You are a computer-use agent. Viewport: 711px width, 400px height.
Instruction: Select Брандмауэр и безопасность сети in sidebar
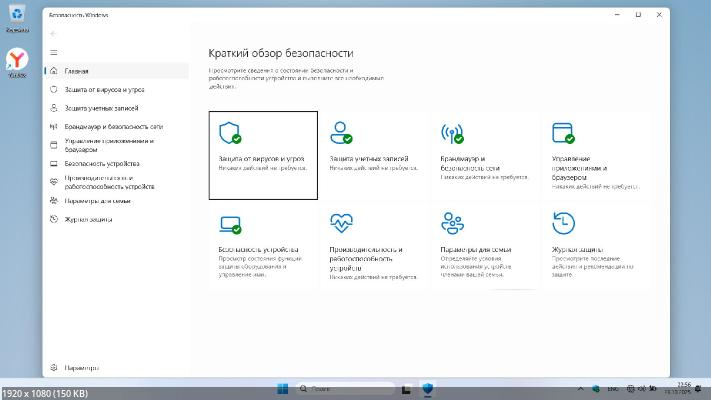[113, 127]
